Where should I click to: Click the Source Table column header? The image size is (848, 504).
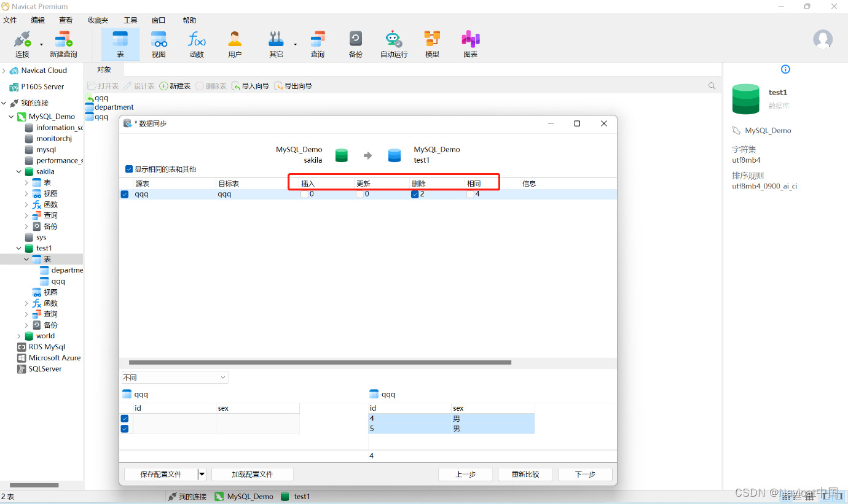point(174,184)
